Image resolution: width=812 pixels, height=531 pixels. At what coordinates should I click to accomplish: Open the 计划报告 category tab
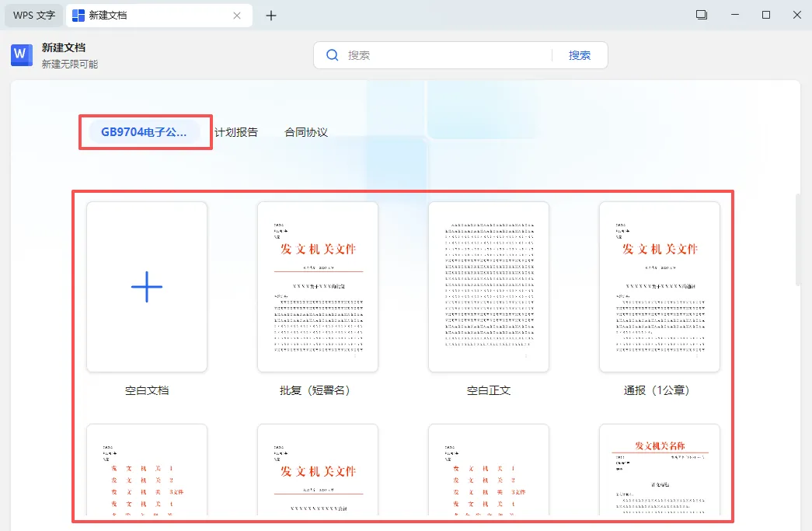tap(236, 132)
